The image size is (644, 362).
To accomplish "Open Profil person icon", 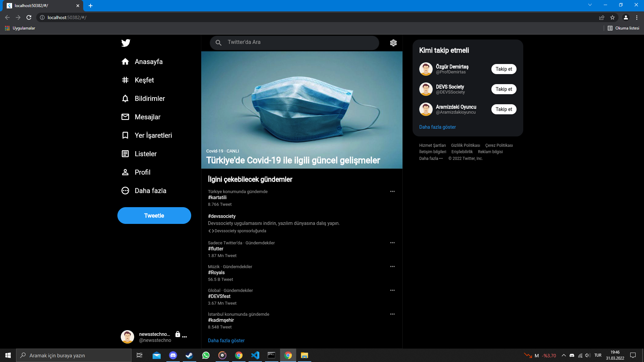I will coord(125,172).
